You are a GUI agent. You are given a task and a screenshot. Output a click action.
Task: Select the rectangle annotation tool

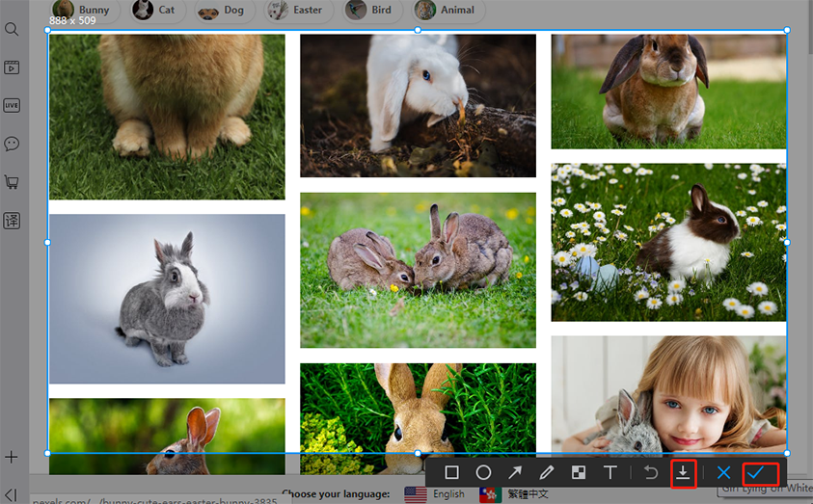click(451, 473)
